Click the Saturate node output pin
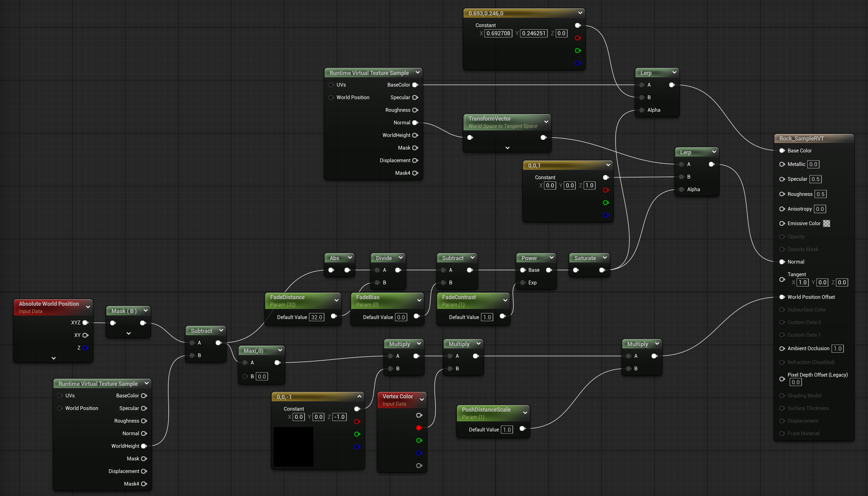Viewport: 868px width, 496px height. tap(602, 270)
